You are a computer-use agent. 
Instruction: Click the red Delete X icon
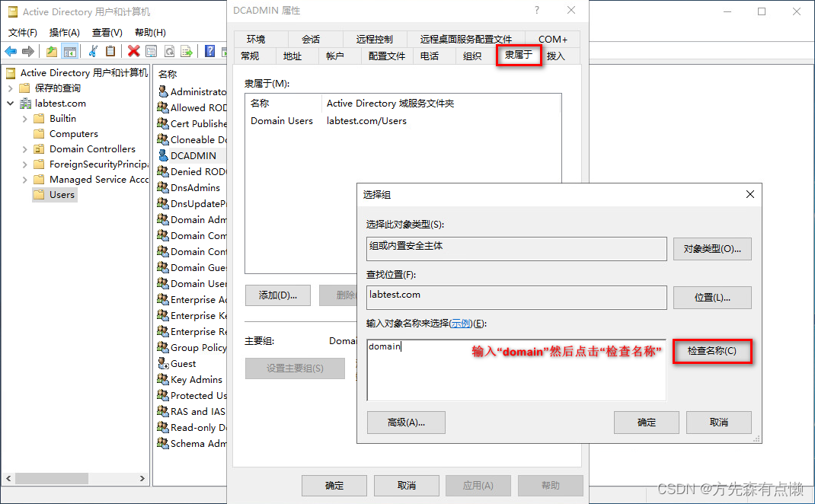coord(133,51)
